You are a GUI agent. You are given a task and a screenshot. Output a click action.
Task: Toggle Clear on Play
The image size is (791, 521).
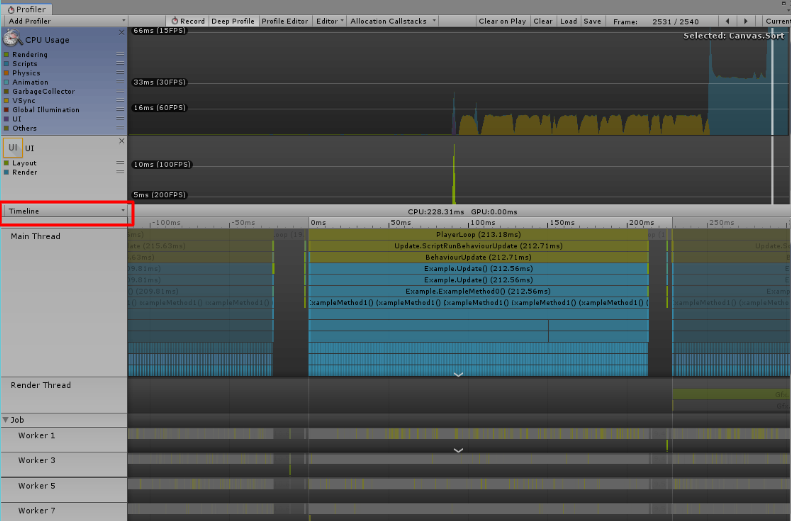[x=502, y=21]
